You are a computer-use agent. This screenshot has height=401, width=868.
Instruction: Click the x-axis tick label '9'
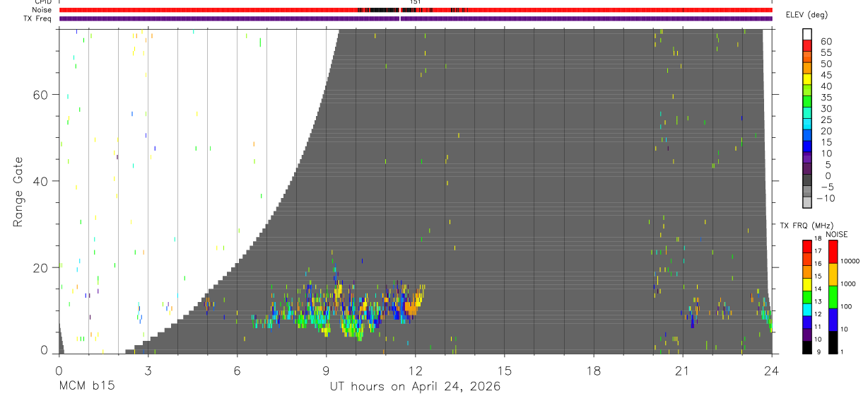[x=326, y=370]
